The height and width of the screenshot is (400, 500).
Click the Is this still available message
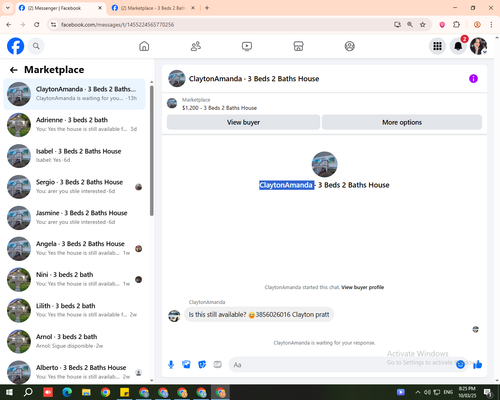click(x=259, y=315)
